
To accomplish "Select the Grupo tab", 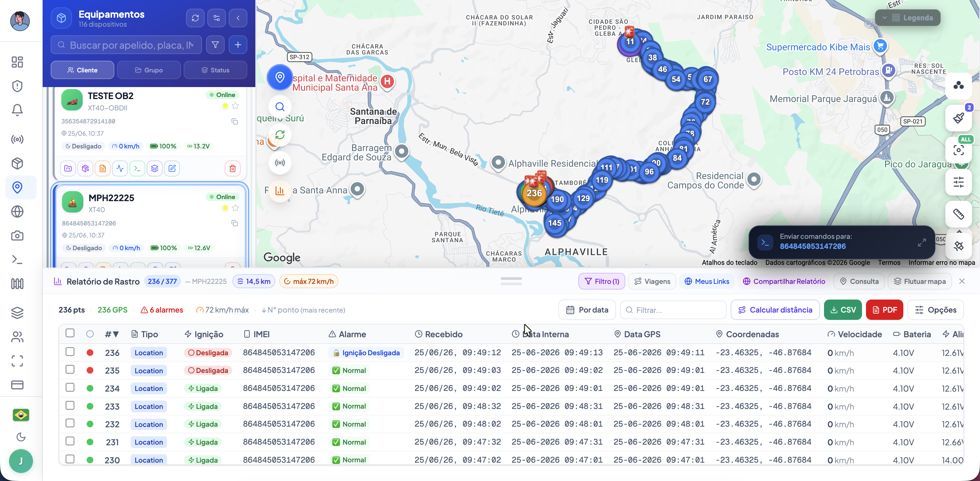I will coord(149,70).
